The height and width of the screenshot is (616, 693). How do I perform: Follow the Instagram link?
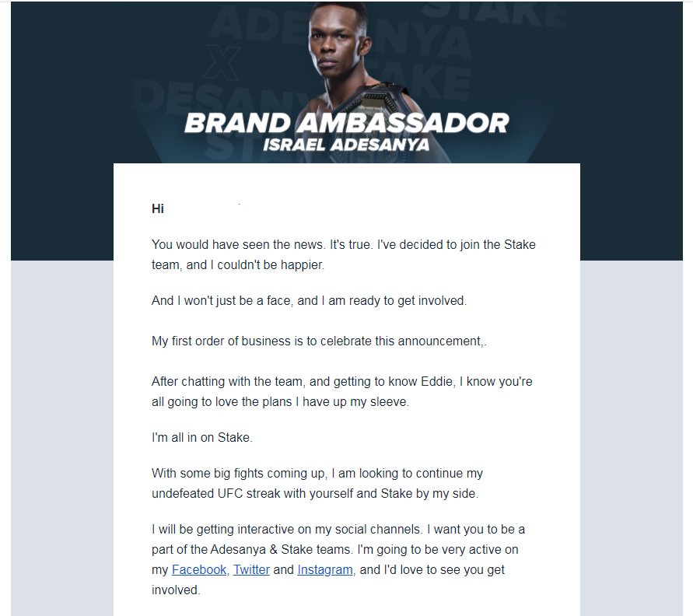(325, 569)
